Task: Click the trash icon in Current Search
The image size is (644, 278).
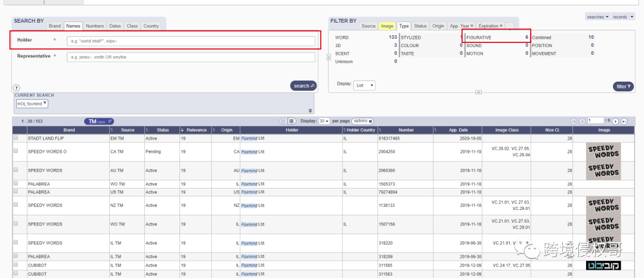Action: (310, 110)
